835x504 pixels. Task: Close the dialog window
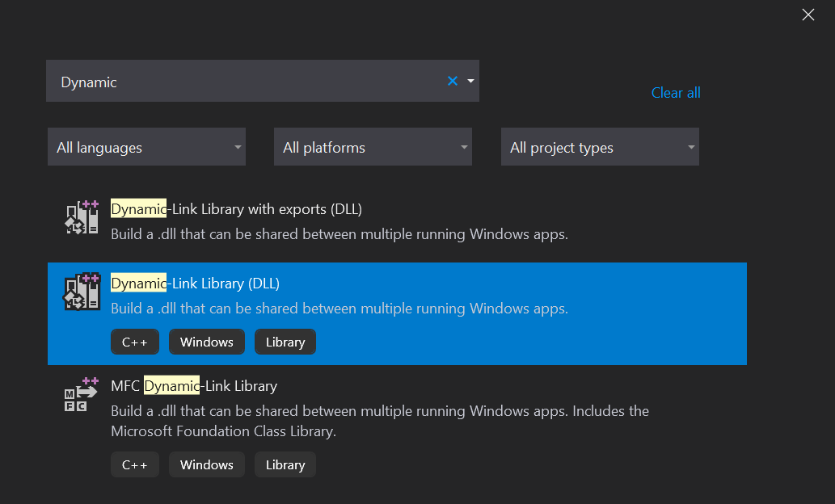[808, 15]
